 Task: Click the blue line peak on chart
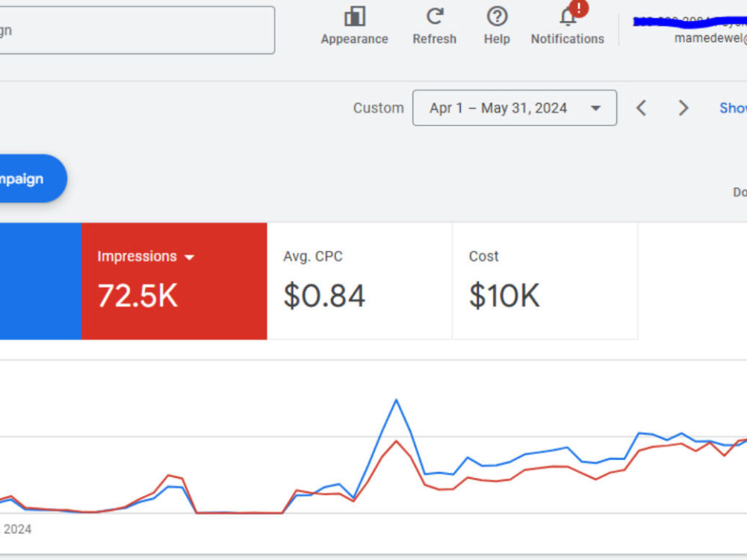tap(396, 400)
